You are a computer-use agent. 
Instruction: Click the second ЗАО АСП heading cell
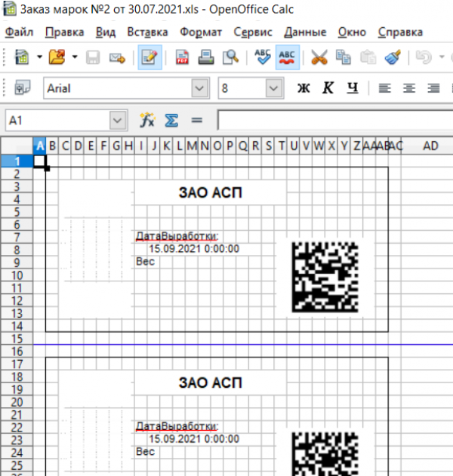210,382
